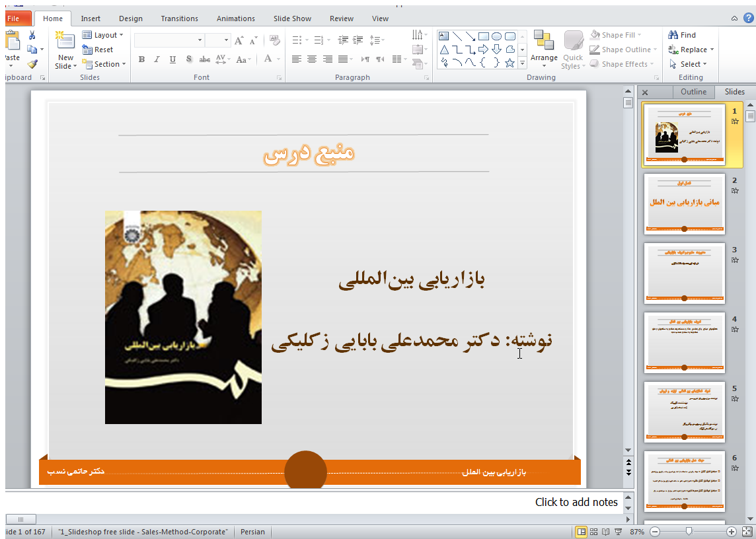Switch to the Slide Show tab

pyautogui.click(x=292, y=18)
